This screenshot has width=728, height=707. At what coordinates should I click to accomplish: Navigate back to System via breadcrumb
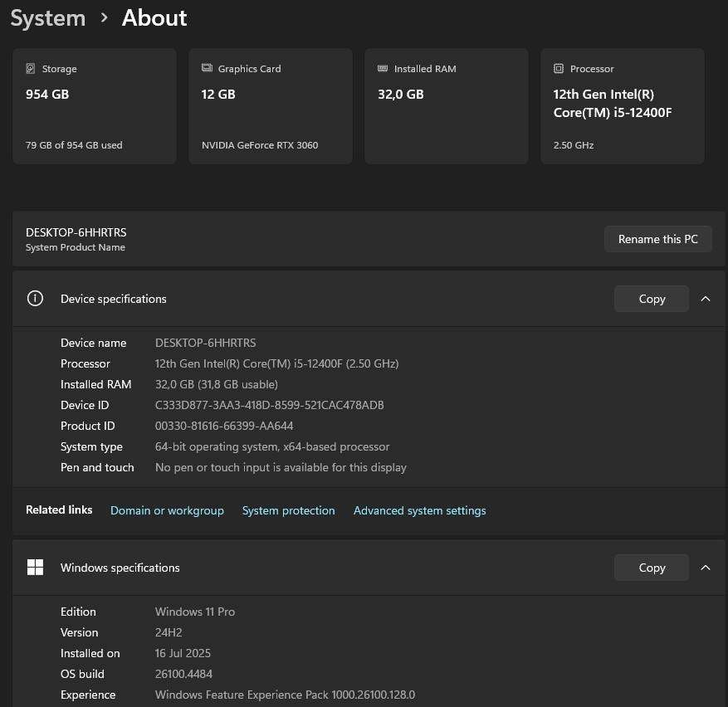point(47,17)
